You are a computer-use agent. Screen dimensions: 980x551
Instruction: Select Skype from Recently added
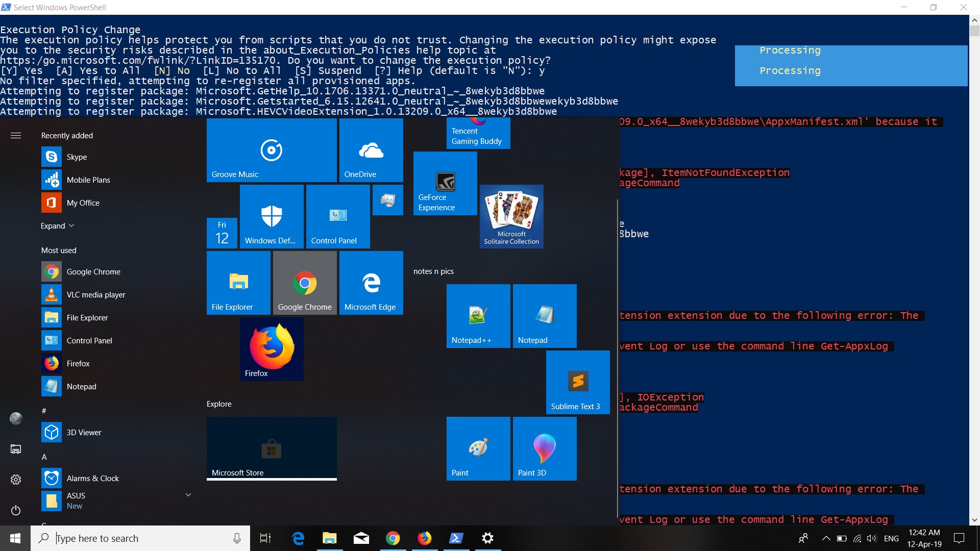coord(77,157)
